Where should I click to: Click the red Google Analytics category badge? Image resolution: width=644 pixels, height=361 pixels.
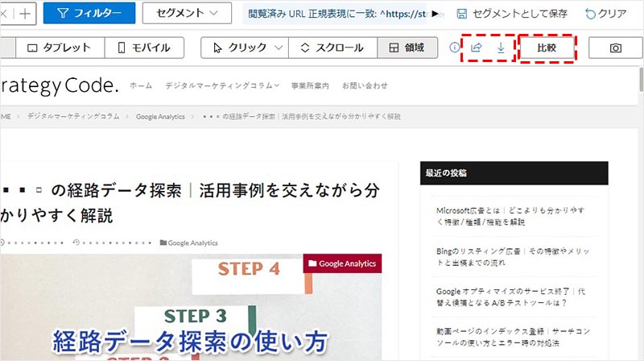pyautogui.click(x=342, y=263)
